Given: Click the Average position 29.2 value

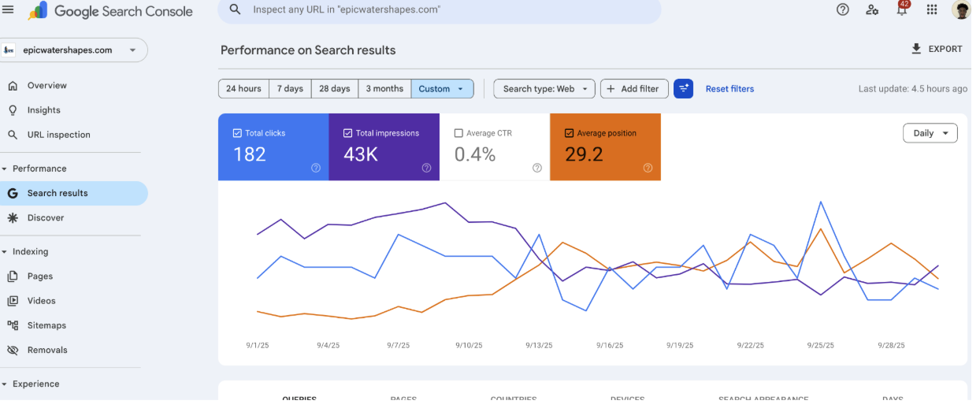Looking at the screenshot, I should point(584,154).
